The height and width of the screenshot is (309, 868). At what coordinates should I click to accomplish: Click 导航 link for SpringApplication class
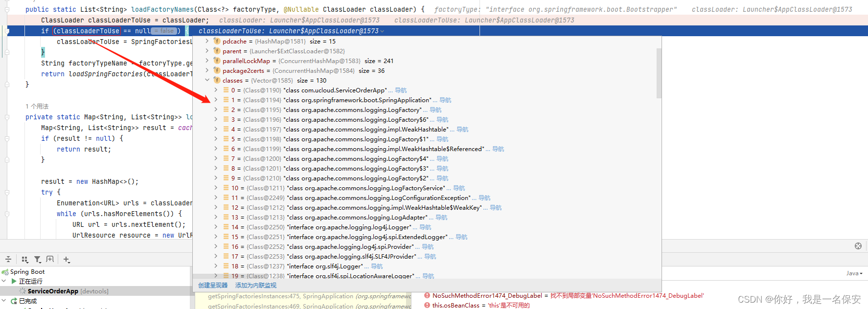[x=445, y=100]
